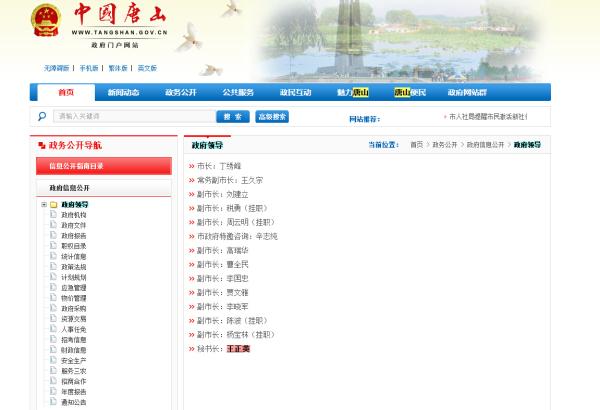Click the yellow folder icon for 政府领导
600x410 pixels.
pos(54,204)
